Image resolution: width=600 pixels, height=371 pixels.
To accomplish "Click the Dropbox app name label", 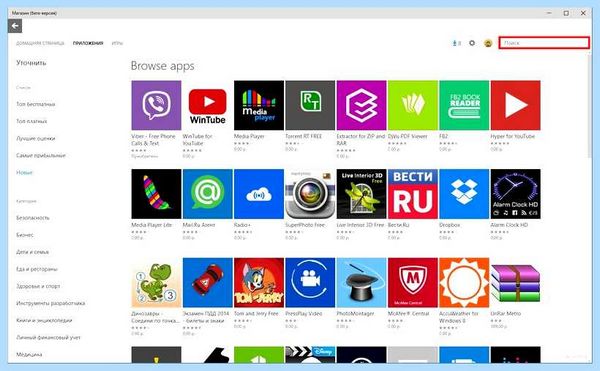I will [450, 225].
